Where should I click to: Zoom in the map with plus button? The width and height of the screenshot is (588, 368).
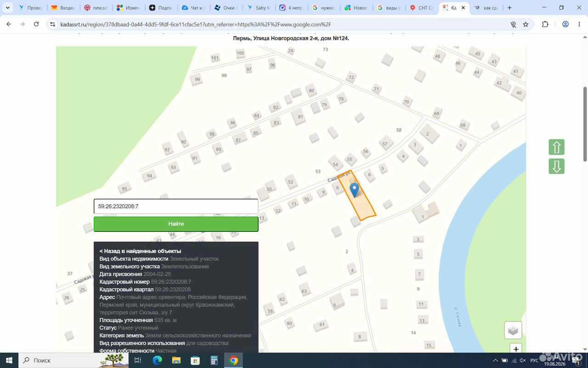point(516,349)
